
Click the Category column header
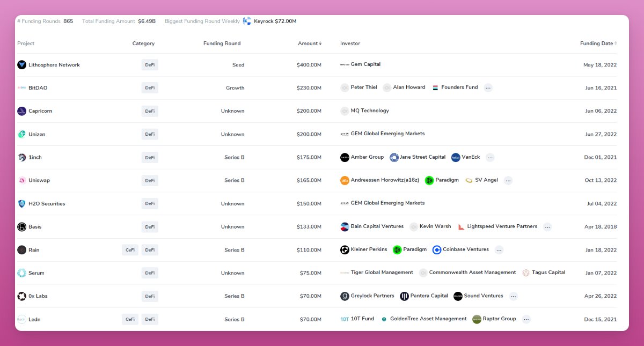(x=143, y=43)
